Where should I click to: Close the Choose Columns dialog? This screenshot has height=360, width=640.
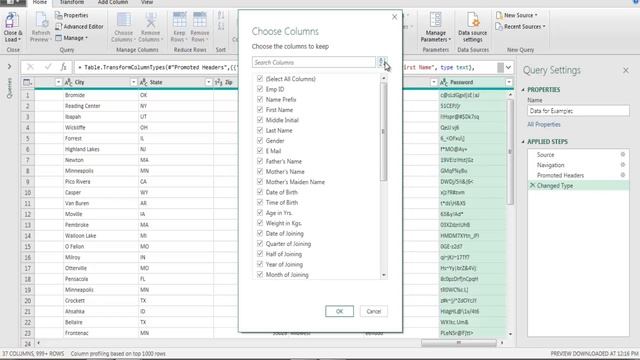394,17
